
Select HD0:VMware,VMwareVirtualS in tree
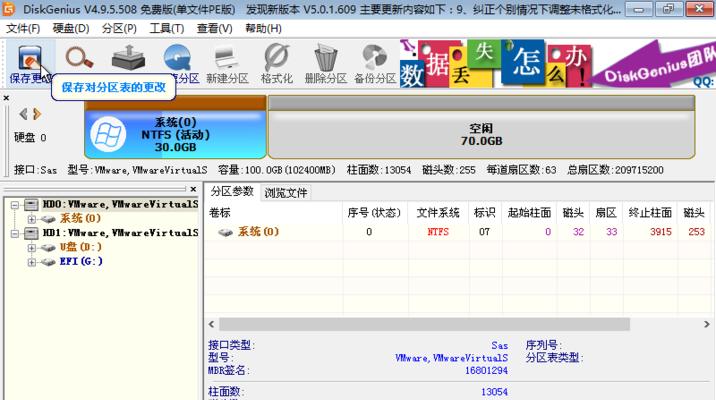(x=121, y=205)
